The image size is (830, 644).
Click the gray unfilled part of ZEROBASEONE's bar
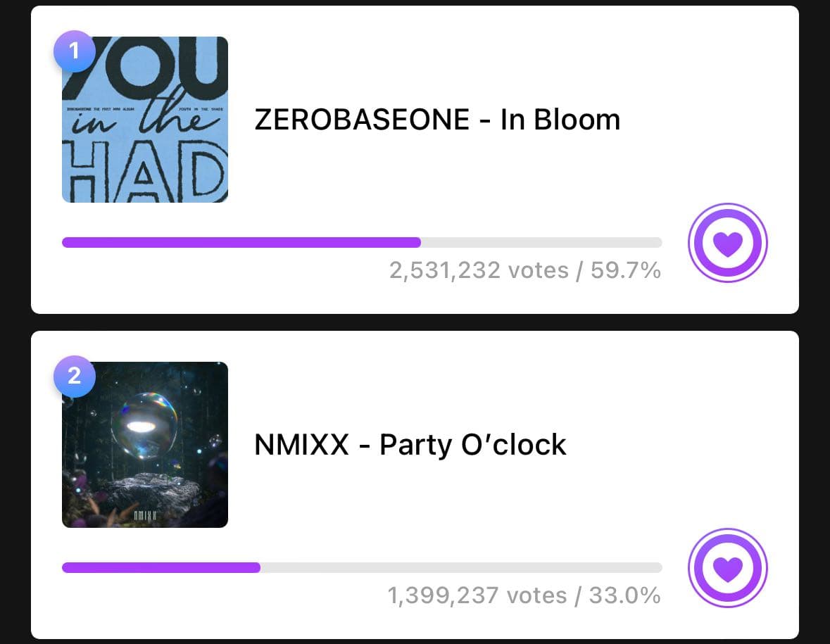pos(541,243)
